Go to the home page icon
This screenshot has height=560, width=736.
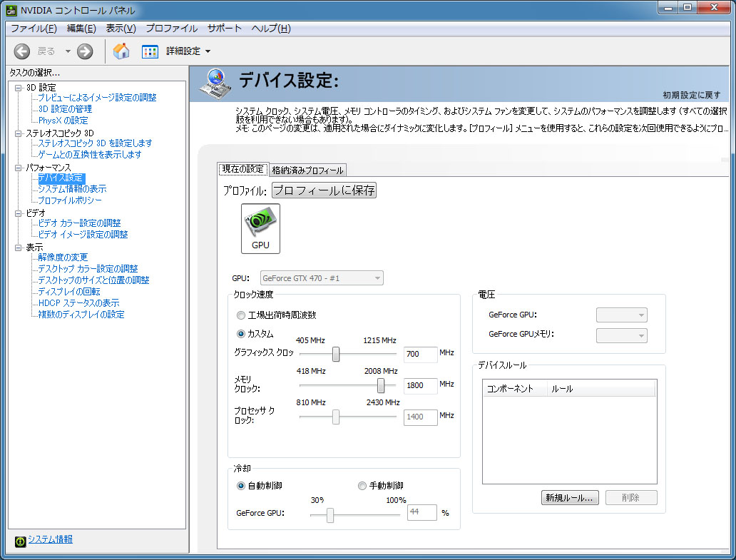[x=121, y=51]
